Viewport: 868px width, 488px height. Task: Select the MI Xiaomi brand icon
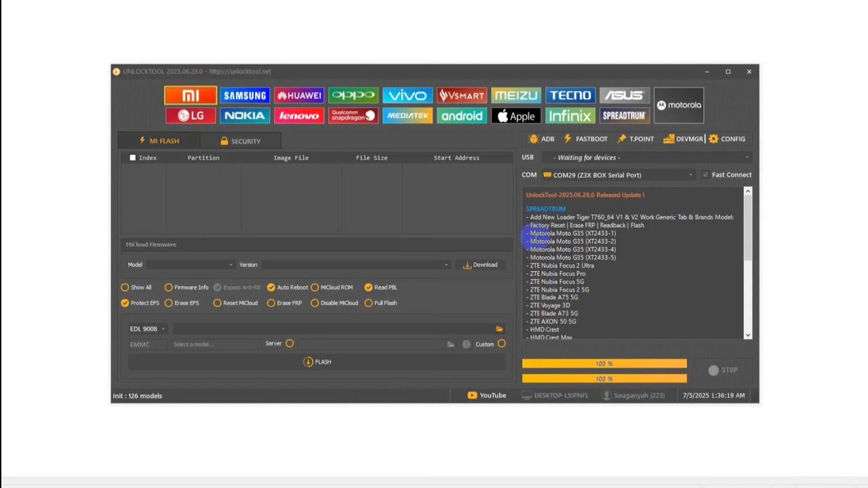point(191,96)
